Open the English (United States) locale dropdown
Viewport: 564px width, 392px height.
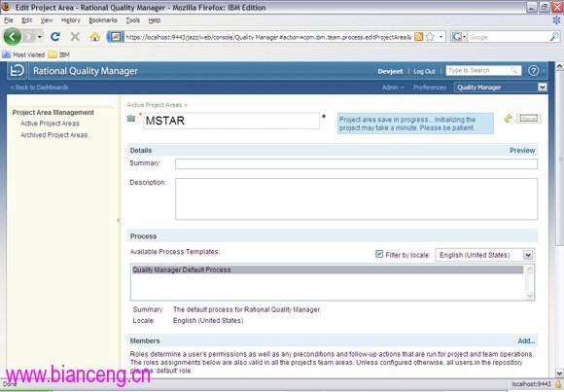(x=485, y=255)
